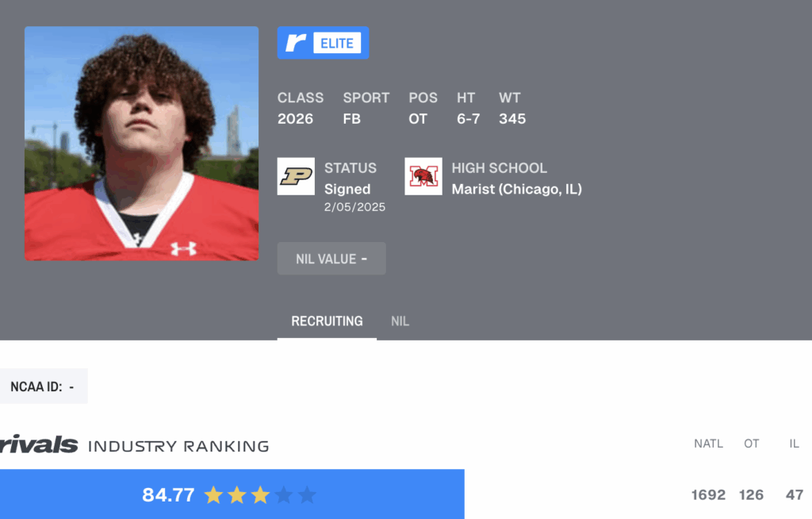Click the 84.77 rating bar
This screenshot has width=812, height=519.
click(x=232, y=494)
